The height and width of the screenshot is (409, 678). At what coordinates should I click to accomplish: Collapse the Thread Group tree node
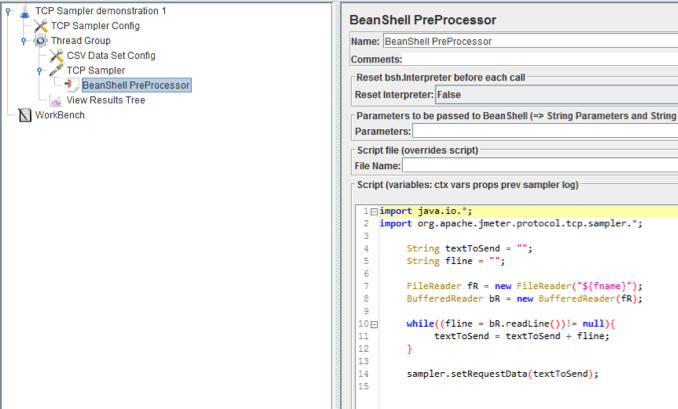[x=24, y=41]
